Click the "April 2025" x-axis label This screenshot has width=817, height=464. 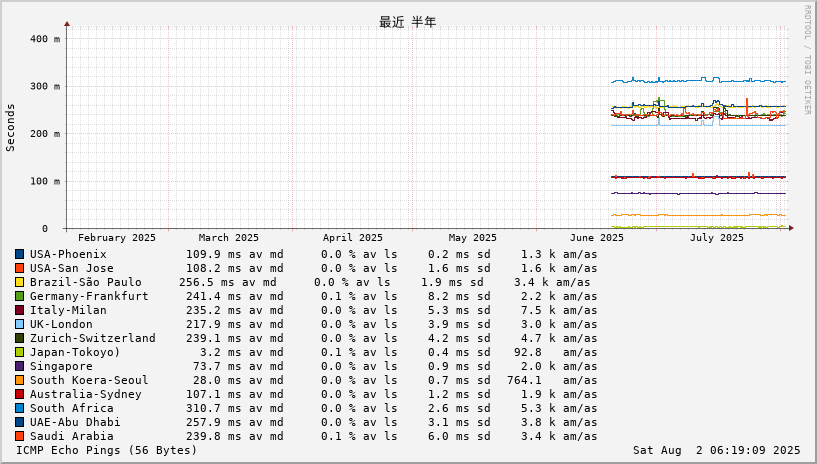353,238
